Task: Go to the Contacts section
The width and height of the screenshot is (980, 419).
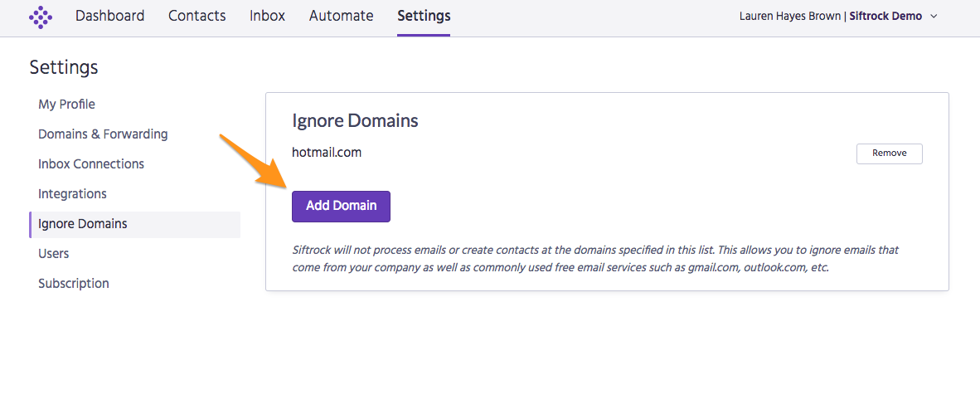Action: pyautogui.click(x=196, y=16)
